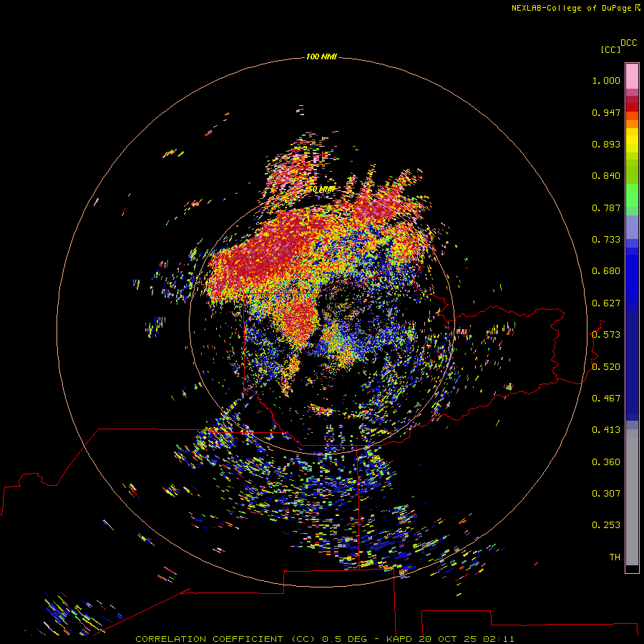Click the 50 NMI range ring label

coord(321,190)
